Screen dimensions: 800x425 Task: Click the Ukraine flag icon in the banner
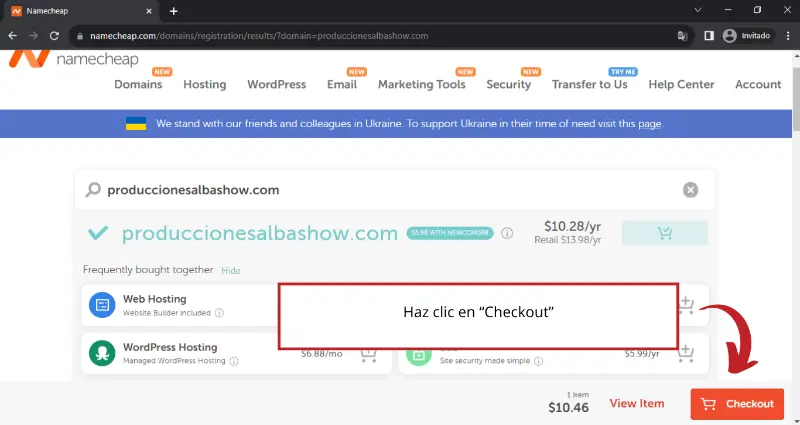click(x=136, y=123)
